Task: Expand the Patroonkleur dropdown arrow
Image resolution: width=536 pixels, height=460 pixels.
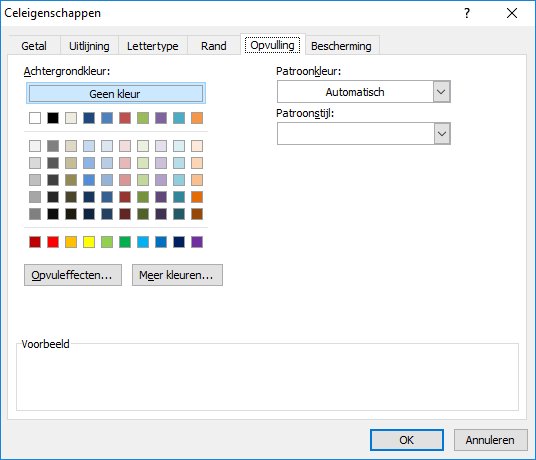Action: point(441,92)
